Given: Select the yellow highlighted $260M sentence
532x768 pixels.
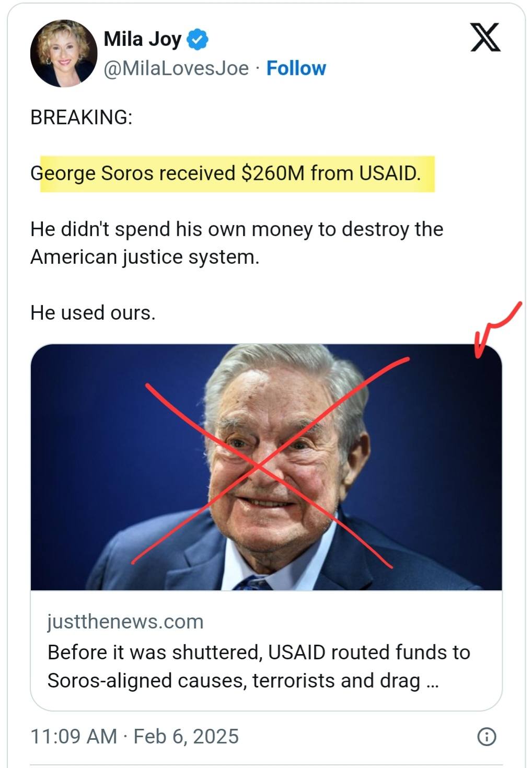Looking at the screenshot, I should tap(226, 173).
